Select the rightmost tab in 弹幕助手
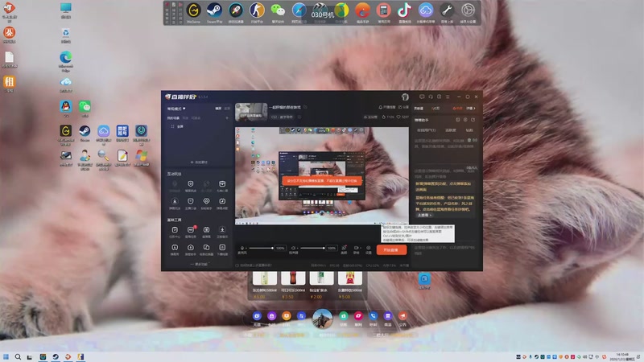Viewport: 644px width, 362px height. pyautogui.click(x=469, y=130)
